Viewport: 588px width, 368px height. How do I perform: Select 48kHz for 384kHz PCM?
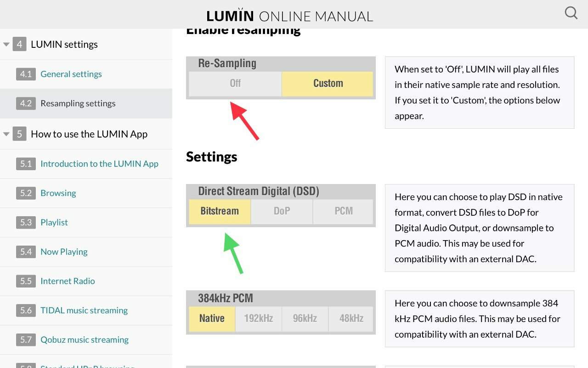pos(351,318)
